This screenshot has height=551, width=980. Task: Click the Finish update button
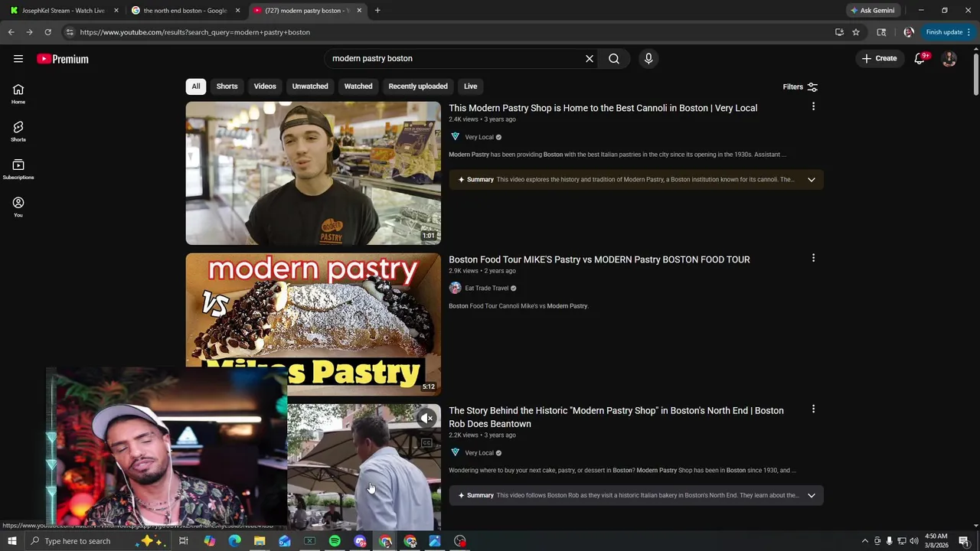pos(944,32)
